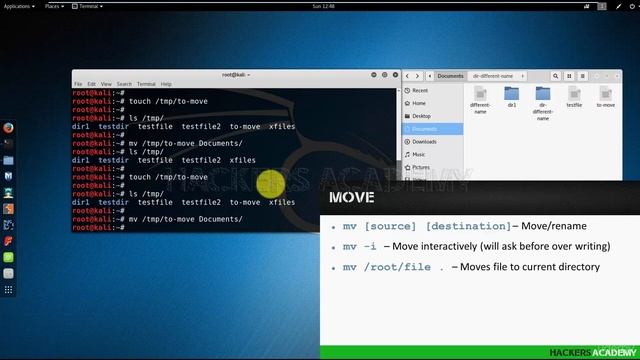Click the last terminal prompt line
640x360 pixels.
pos(98,228)
